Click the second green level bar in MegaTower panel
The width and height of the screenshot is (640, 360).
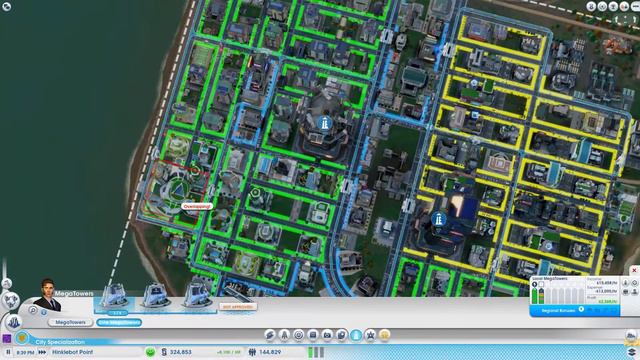click(541, 296)
